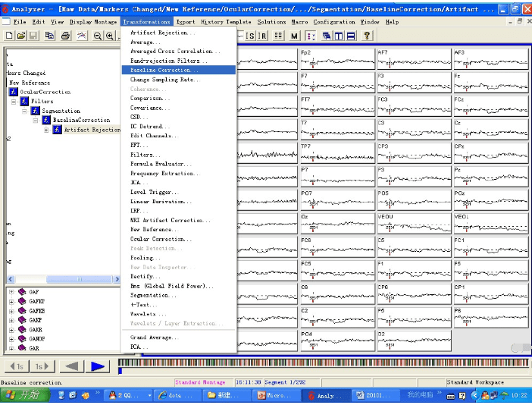The height and width of the screenshot is (405, 532).
Task: Choose Baseline Correction from Transformations menu
Action: tap(178, 70)
